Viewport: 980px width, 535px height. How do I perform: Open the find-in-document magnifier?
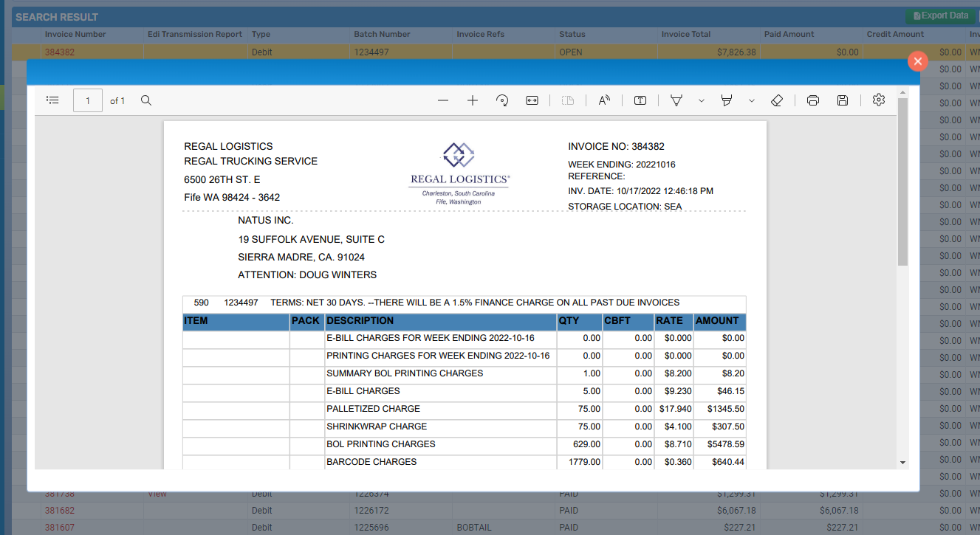146,100
